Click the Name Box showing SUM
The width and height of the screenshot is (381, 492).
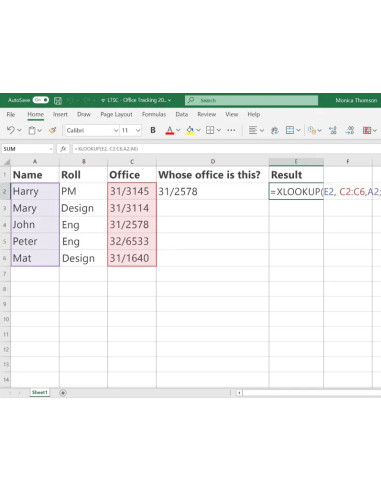click(27, 149)
